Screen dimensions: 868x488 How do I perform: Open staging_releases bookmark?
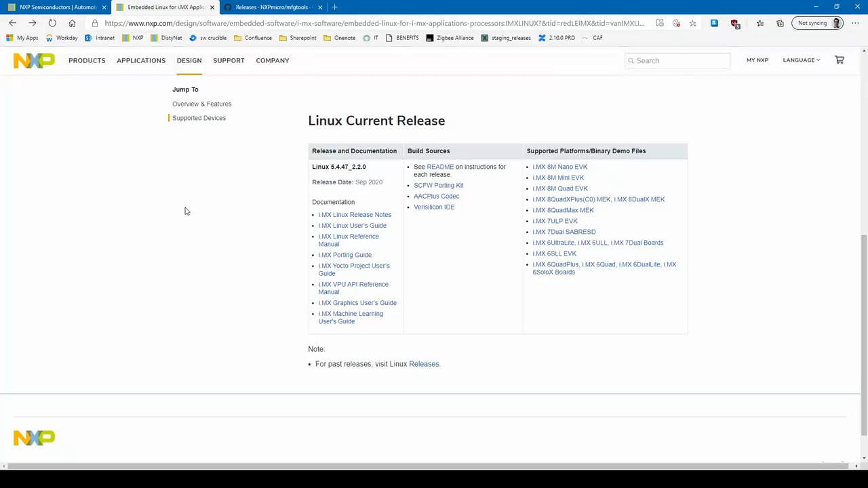pyautogui.click(x=506, y=38)
